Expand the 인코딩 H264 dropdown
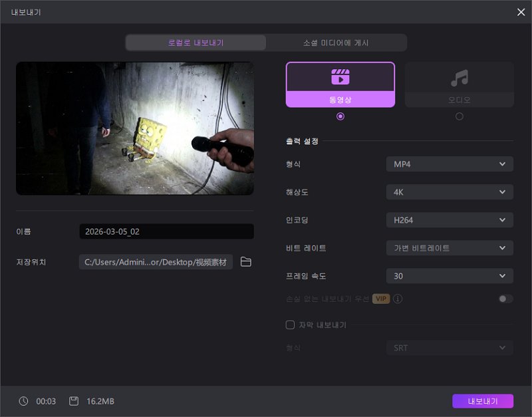The width and height of the screenshot is (532, 417). click(450, 219)
